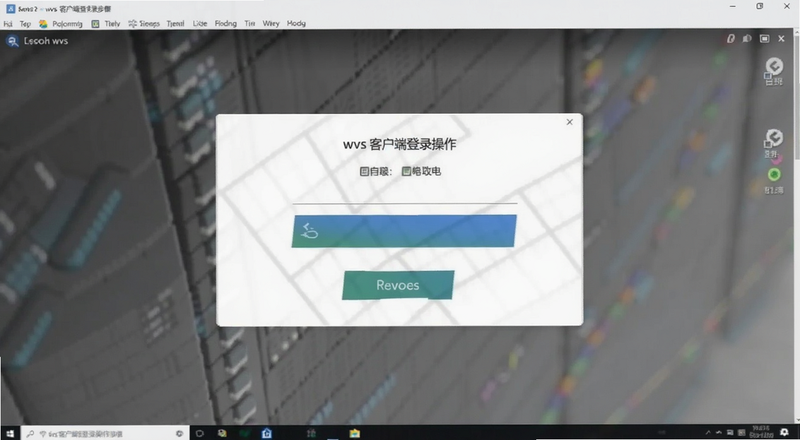The width and height of the screenshot is (800, 440).
Task: Click the green Revoes button
Action: [x=398, y=285]
